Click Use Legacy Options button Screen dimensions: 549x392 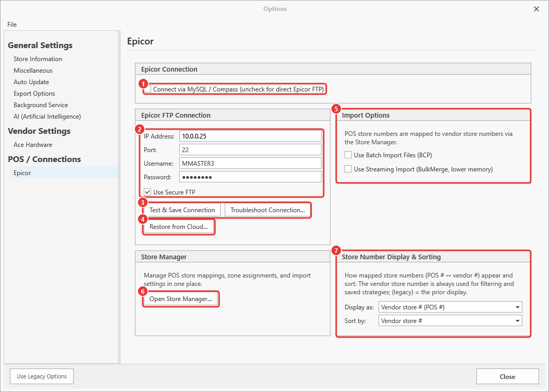tap(42, 376)
